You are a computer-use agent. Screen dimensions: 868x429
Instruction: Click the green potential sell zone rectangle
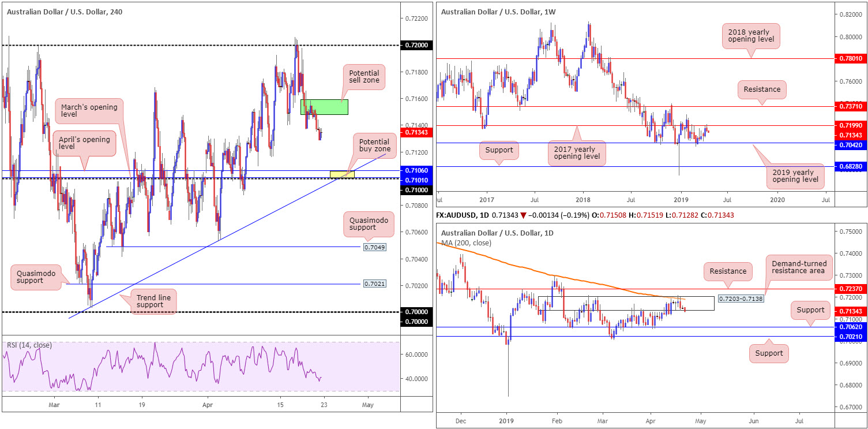pyautogui.click(x=324, y=107)
